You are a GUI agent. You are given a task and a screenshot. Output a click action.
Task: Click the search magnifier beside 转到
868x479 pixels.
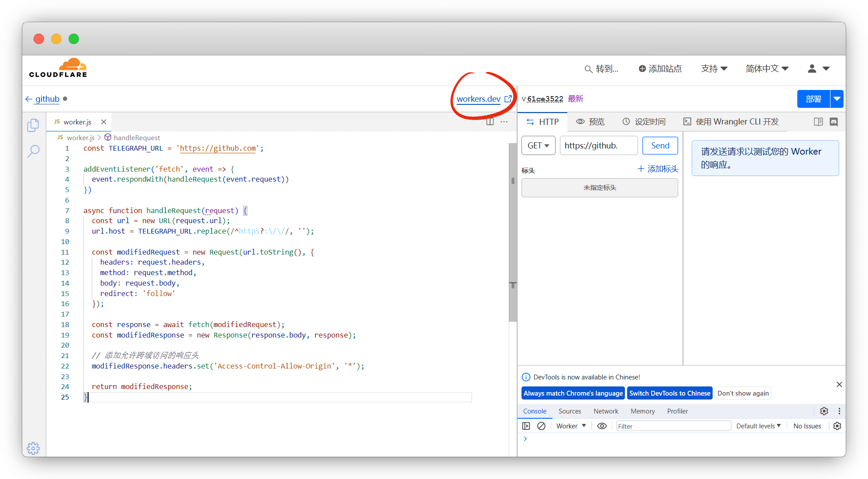tap(588, 69)
